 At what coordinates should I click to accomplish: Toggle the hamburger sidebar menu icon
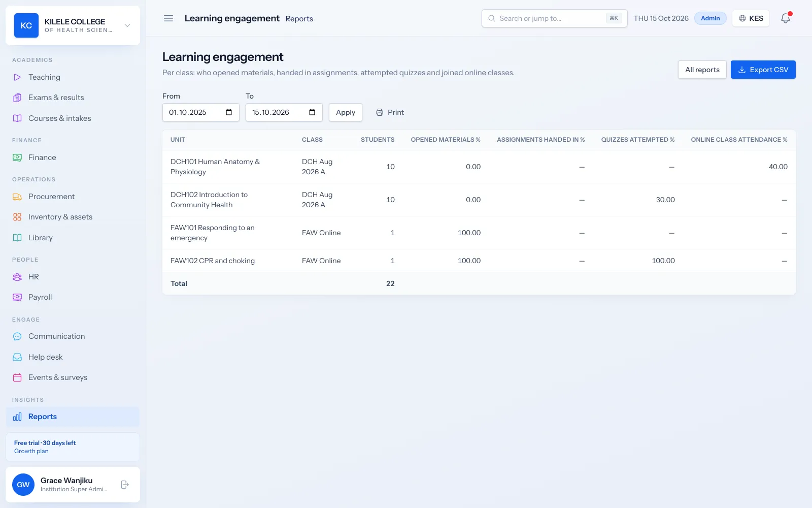coord(168,18)
